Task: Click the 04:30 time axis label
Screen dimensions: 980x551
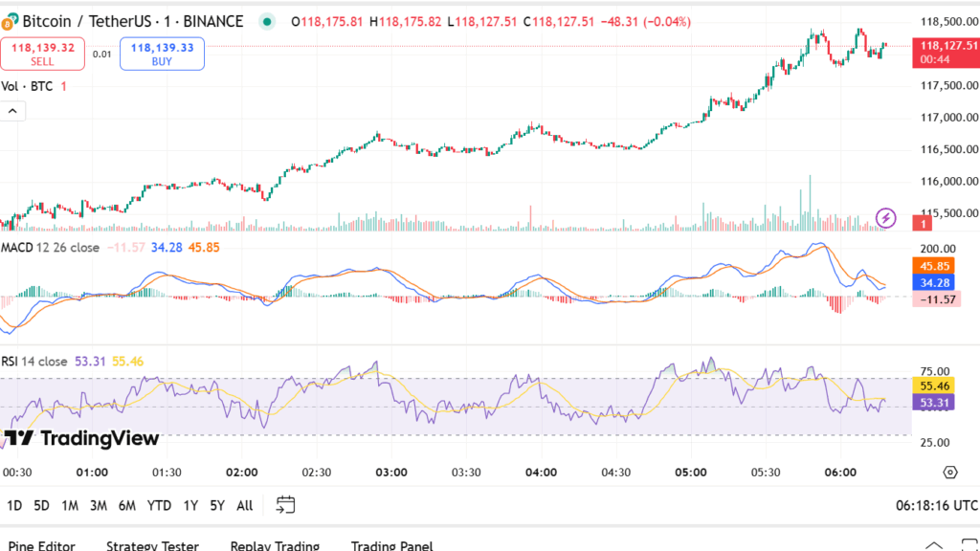Action: coord(615,473)
